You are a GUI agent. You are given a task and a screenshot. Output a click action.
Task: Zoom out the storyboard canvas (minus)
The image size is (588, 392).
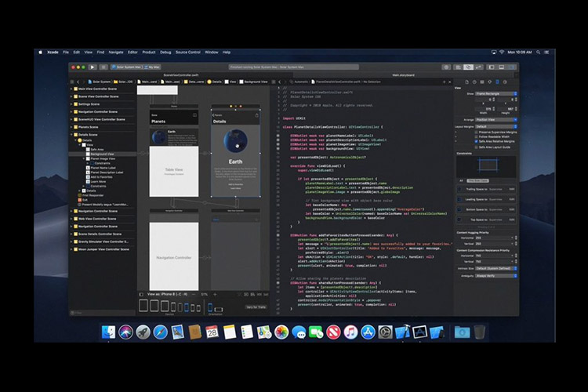tap(194, 295)
